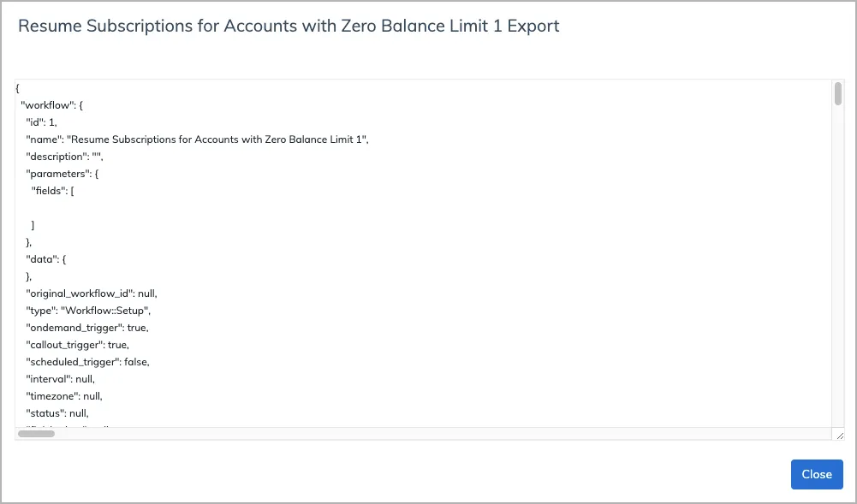This screenshot has width=857, height=504.
Task: Click the horizontal scrollbar thumb below the JSON
Action: (x=36, y=434)
